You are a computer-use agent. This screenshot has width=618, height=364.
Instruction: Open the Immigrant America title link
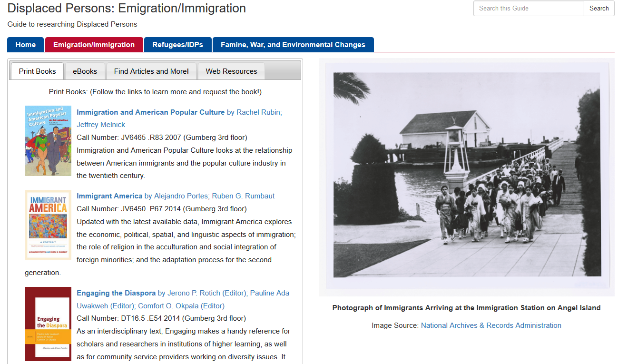pyautogui.click(x=109, y=196)
